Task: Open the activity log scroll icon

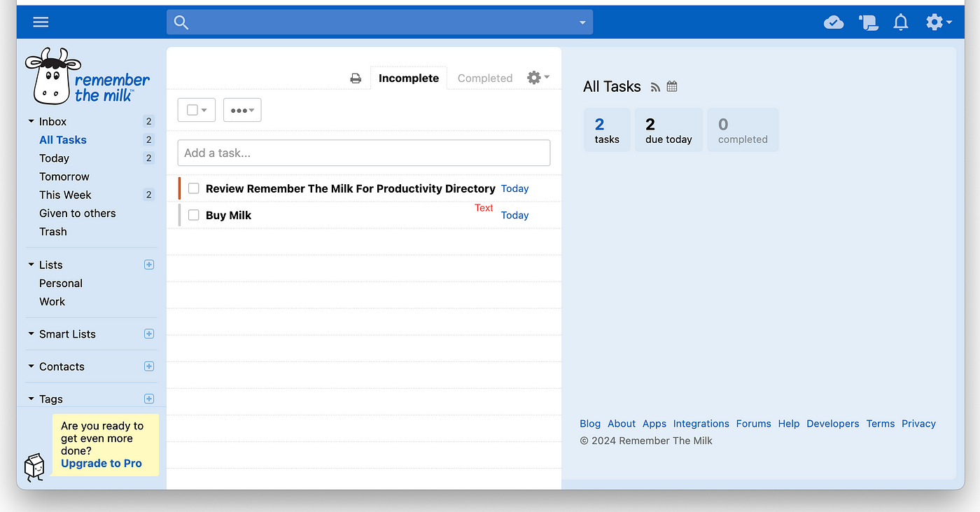Action: point(868,22)
